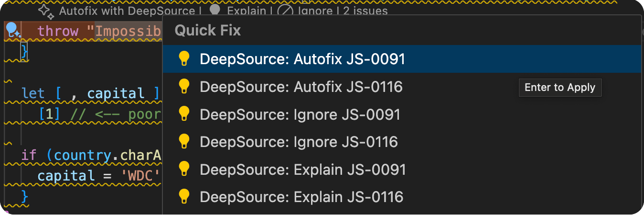Image resolution: width=644 pixels, height=215 pixels.
Task: Choose DeepSource: Autofix JS-0116
Action: point(402,87)
